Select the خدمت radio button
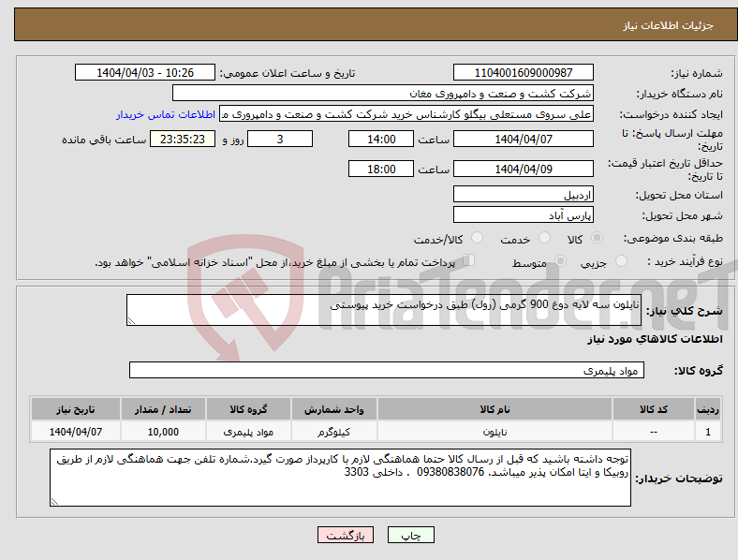Viewport: 738px width, 560px height. pos(544,238)
